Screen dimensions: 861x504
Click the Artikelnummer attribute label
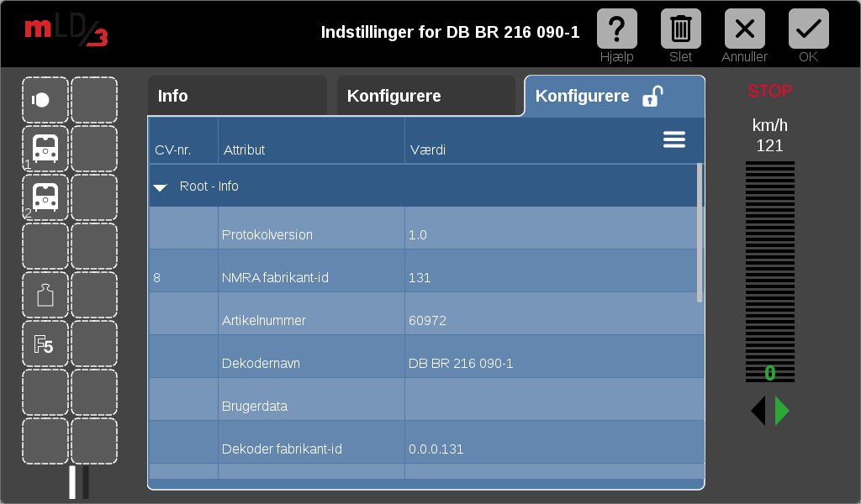point(263,320)
